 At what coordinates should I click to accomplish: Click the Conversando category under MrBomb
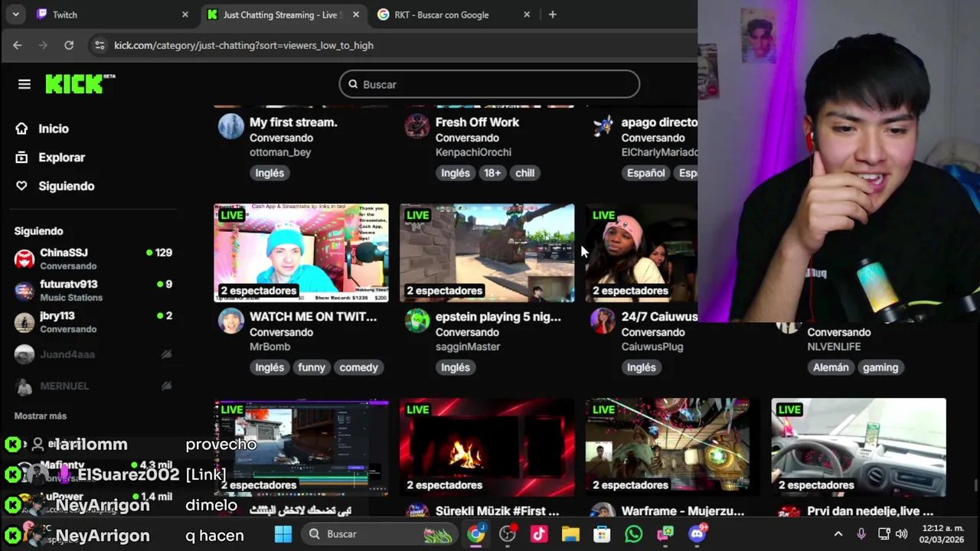(281, 332)
